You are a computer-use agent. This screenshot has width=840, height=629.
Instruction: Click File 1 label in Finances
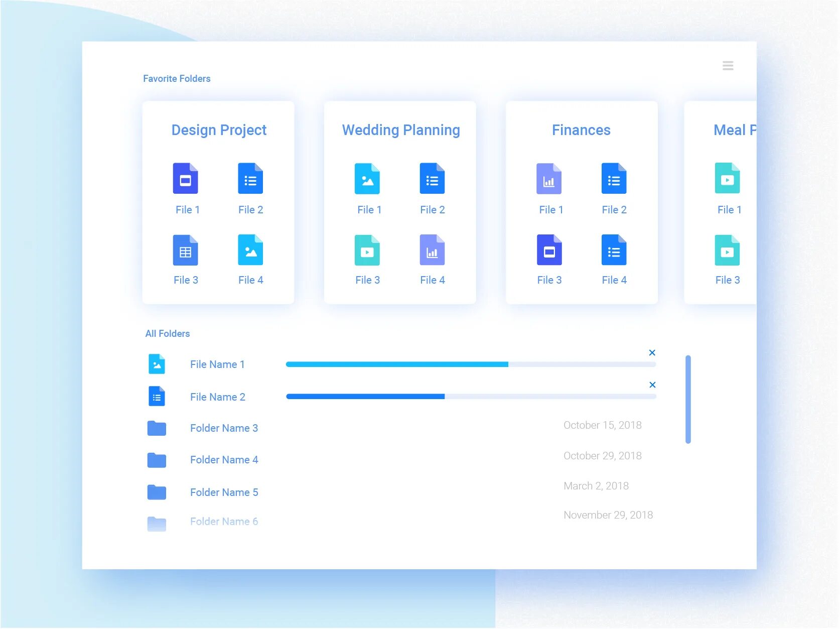551,210
